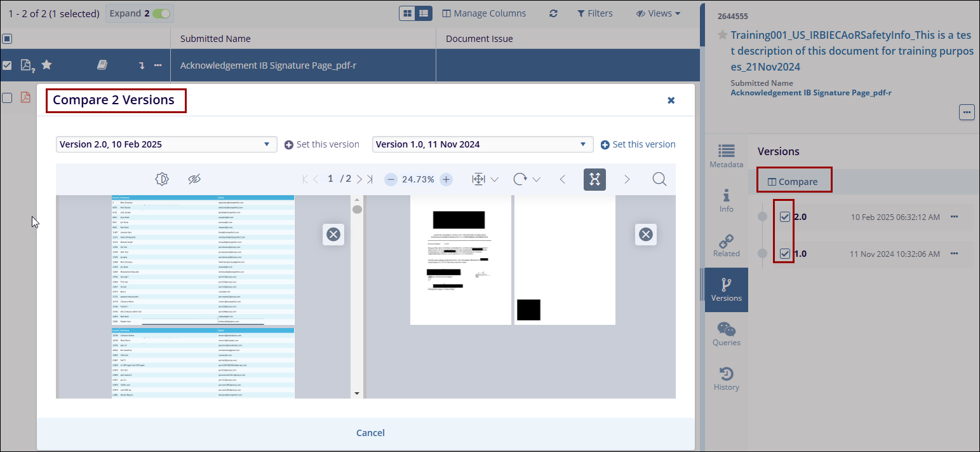Switch to the Metadata tab
The image size is (980, 452).
point(726,156)
